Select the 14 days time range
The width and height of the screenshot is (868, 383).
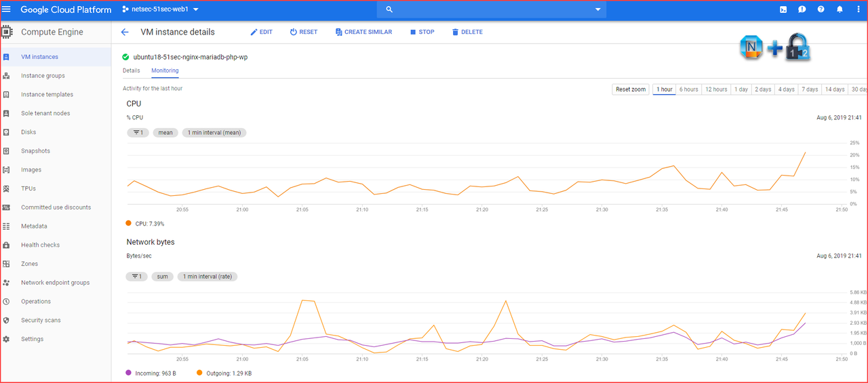click(835, 89)
